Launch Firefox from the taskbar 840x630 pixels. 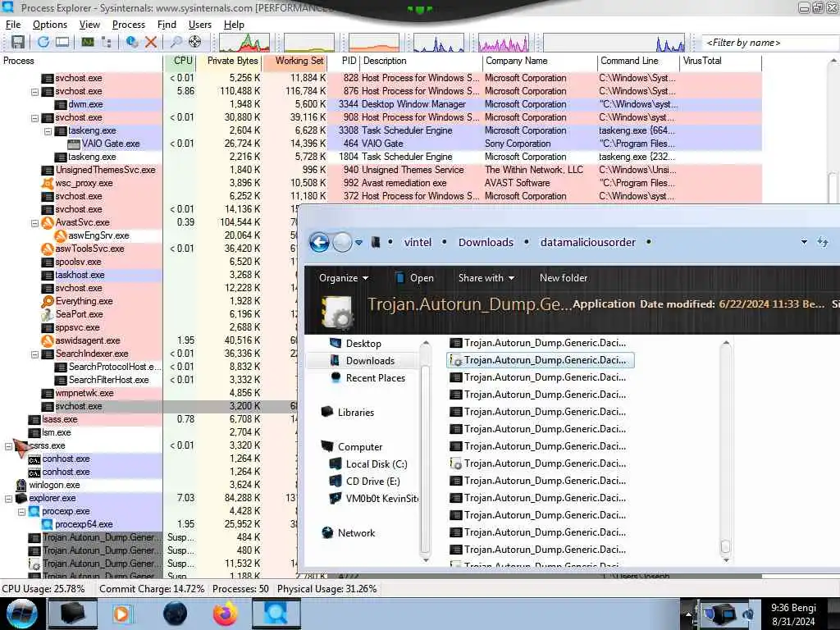[x=226, y=614]
